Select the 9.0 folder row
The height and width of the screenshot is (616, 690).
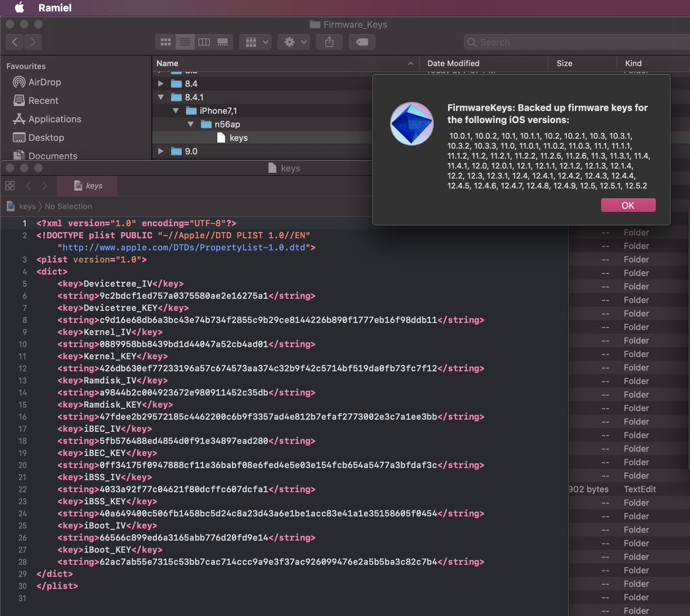pos(262,151)
